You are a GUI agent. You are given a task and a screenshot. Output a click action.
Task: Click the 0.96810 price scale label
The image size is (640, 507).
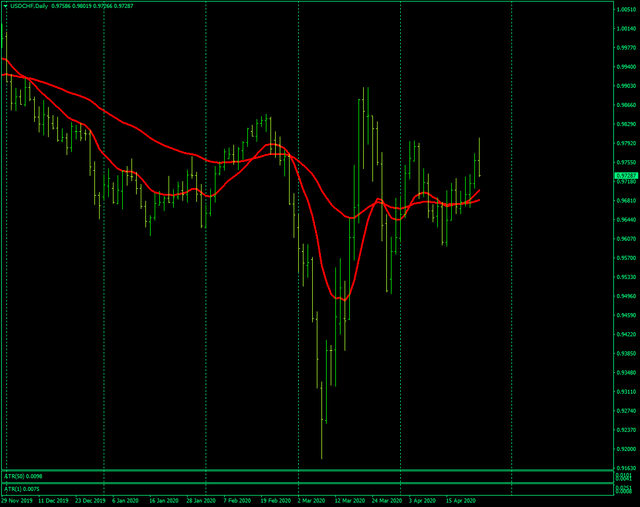pos(627,200)
